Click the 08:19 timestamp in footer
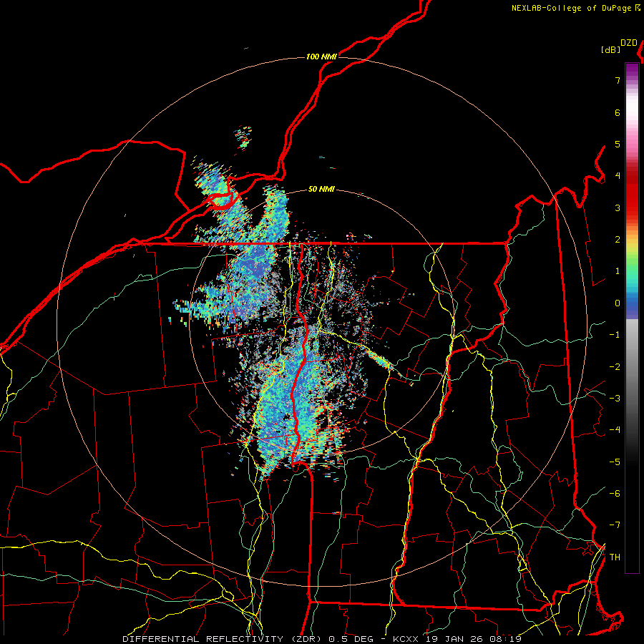The height and width of the screenshot is (644, 644). click(506, 639)
